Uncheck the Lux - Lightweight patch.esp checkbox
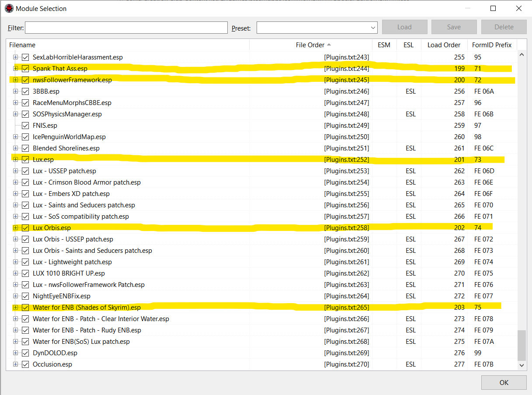Image resolution: width=532 pixels, height=395 pixels. click(x=25, y=262)
